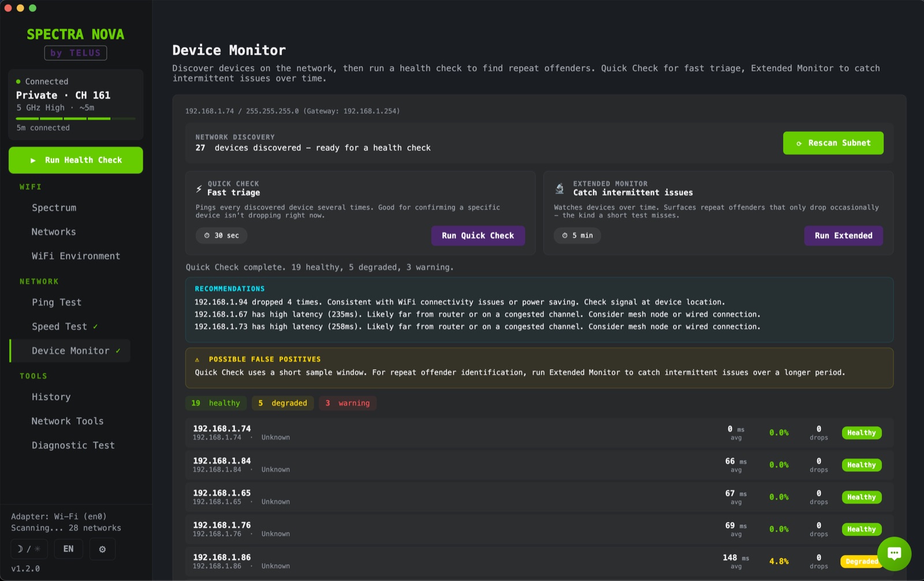Click the warning triangle in Possible False Positives
924x581 pixels.
[198, 359]
